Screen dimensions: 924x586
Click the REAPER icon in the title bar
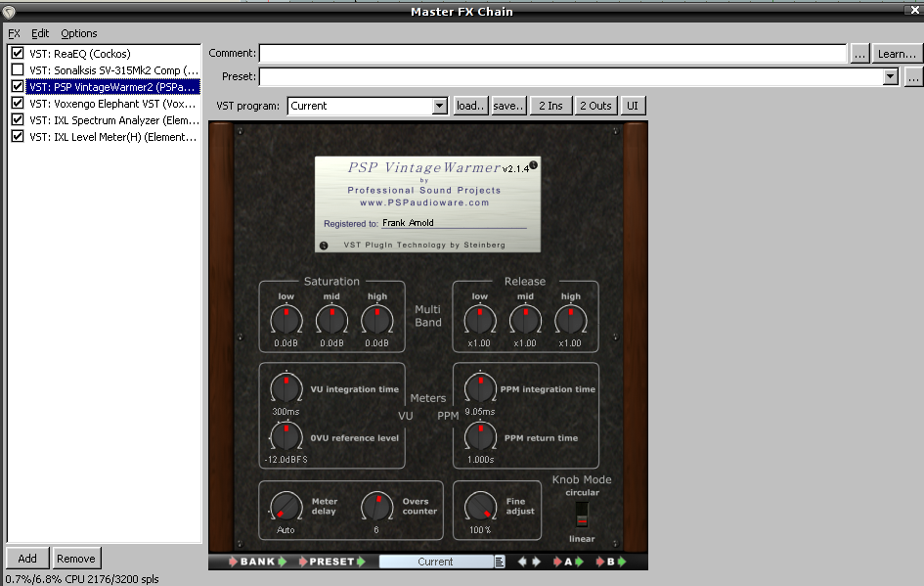pyautogui.click(x=8, y=11)
